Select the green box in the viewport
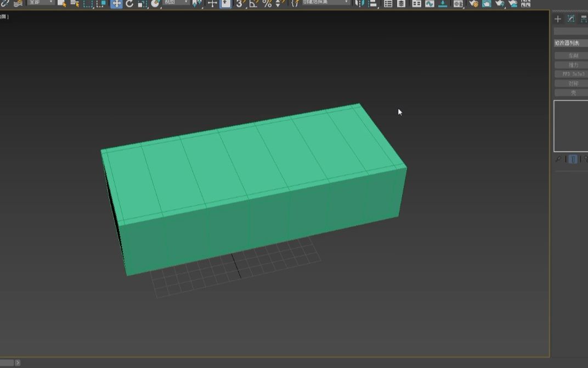 pos(252,176)
